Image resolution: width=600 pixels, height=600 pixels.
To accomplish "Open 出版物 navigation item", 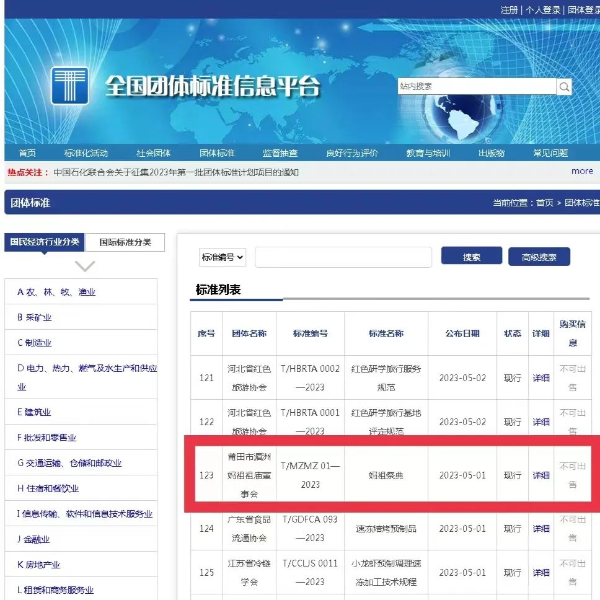I will tap(491, 153).
